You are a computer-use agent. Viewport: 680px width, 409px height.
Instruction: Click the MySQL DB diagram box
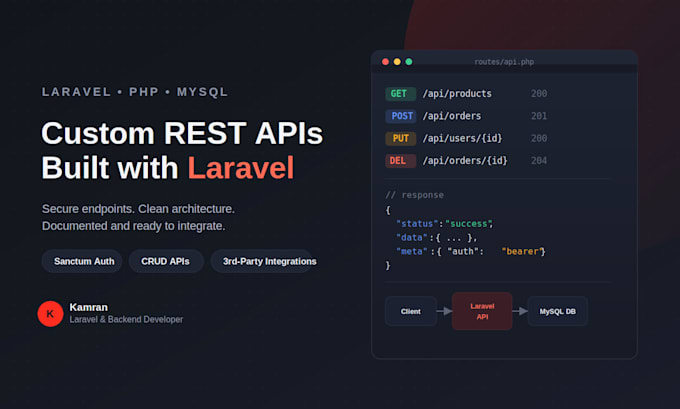tap(558, 311)
